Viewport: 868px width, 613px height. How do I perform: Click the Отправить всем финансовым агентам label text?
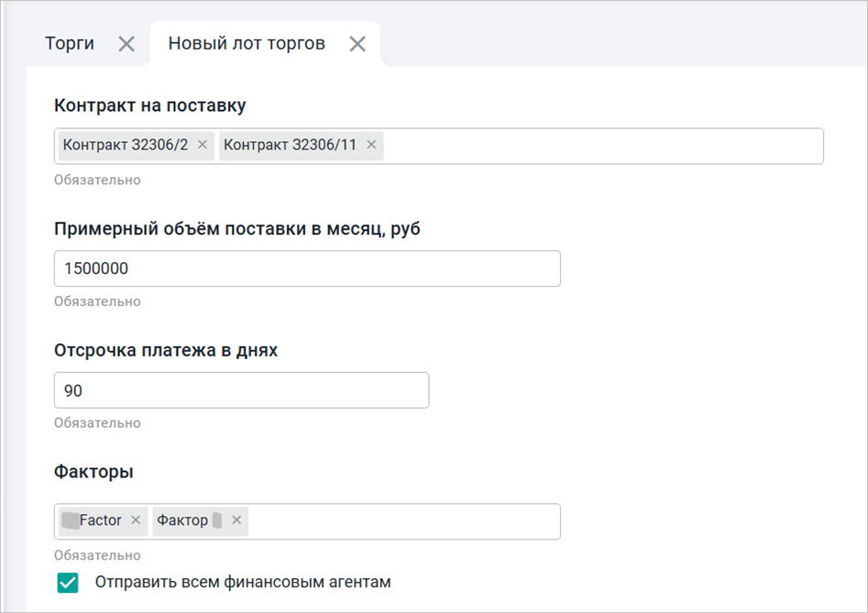coord(243,582)
